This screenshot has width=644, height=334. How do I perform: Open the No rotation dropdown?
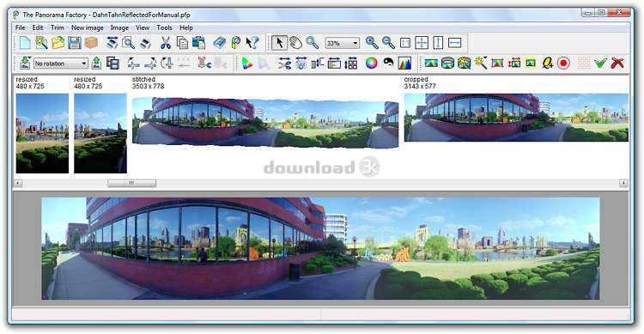[60, 64]
